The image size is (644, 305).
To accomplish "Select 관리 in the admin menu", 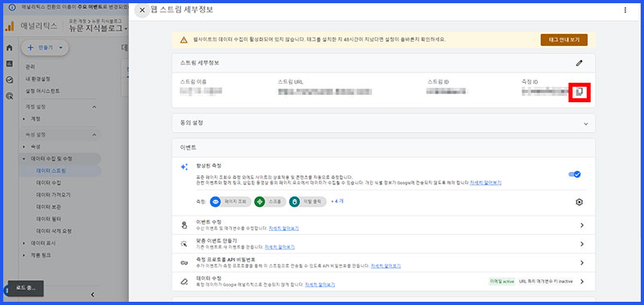I will pos(31,67).
